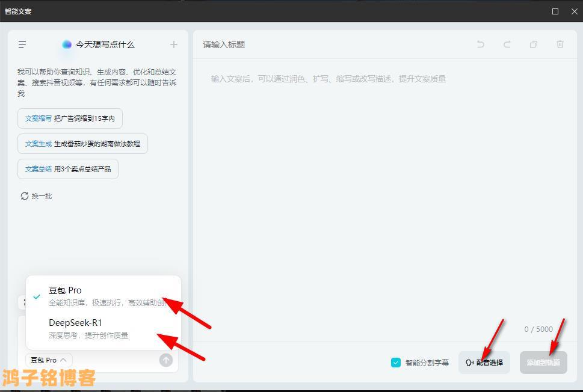Pick the 文案生成 tomato egg recipe prompt

(82, 144)
